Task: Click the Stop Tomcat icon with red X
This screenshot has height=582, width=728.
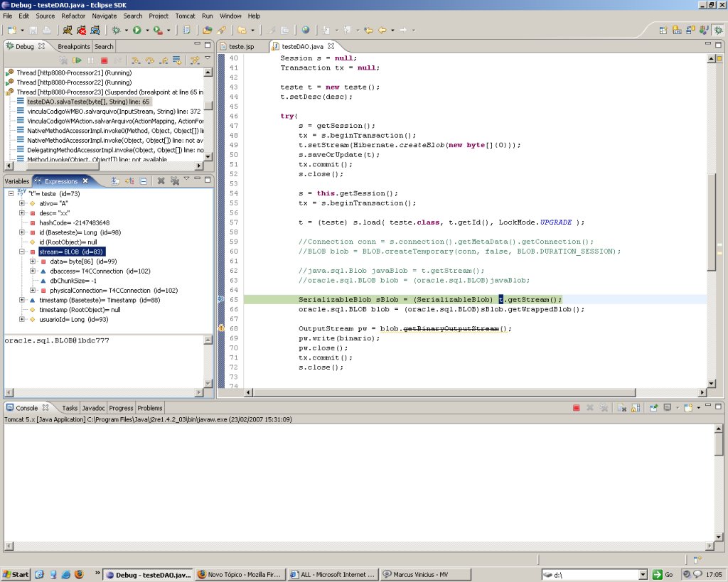Action: coord(81,30)
